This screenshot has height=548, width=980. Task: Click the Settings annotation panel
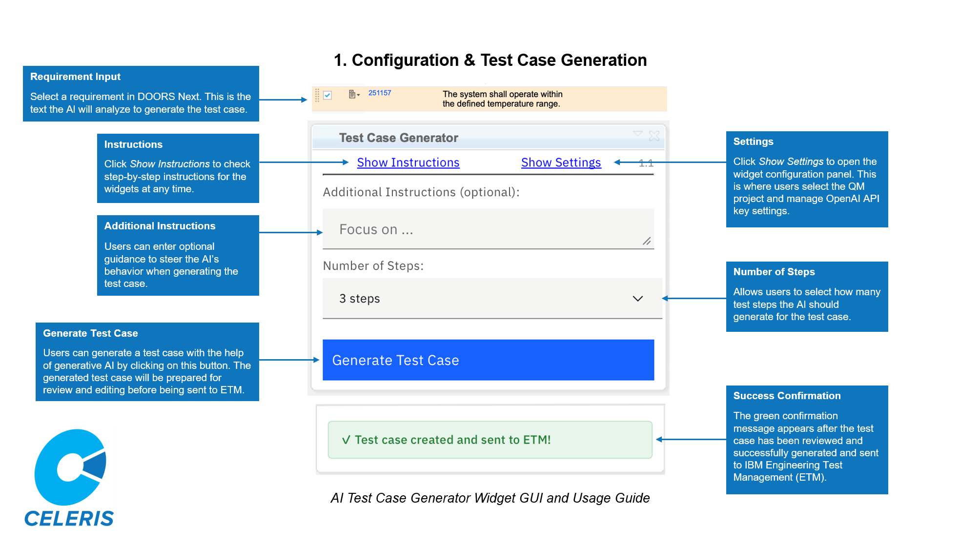pyautogui.click(x=807, y=179)
